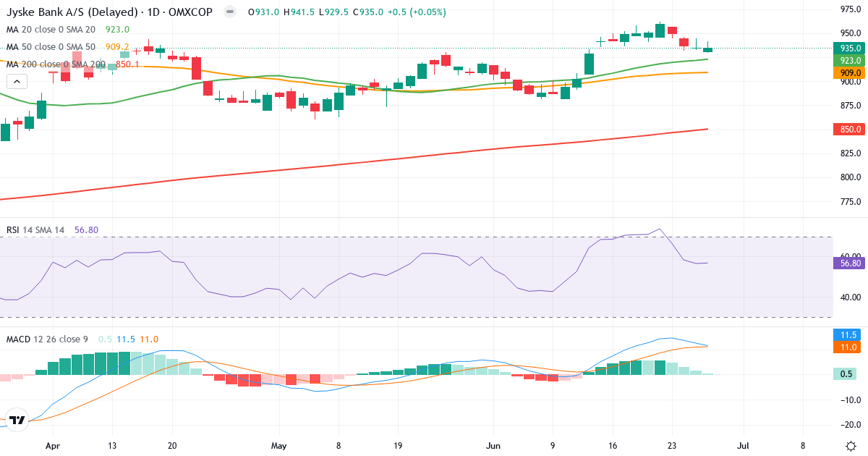Click the 775.0 price axis label

[x=850, y=201]
